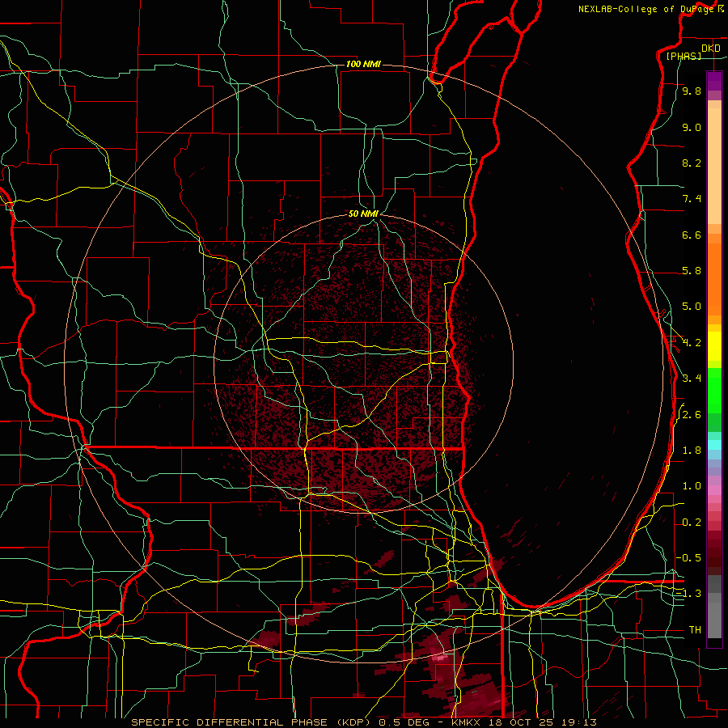The width and height of the screenshot is (728, 728).
Task: Click the [PHAS] legend unit label
Action: tap(684, 57)
